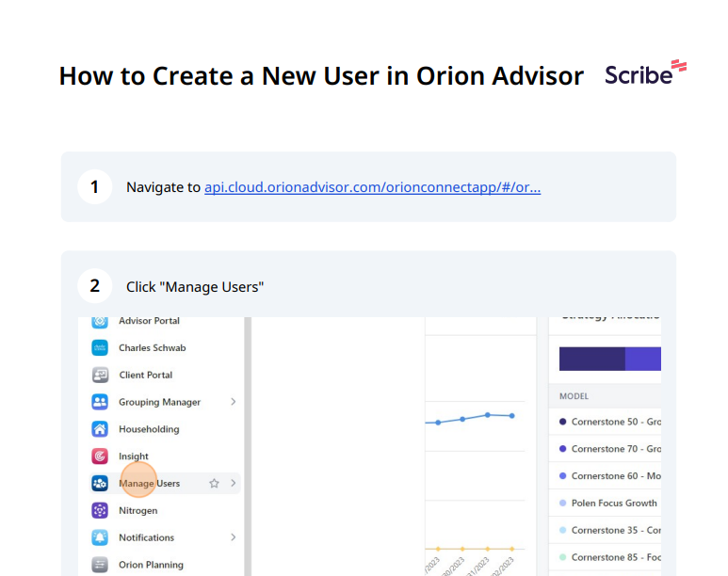Click the lighter purple allocation bar segment
Screen dimensions: 728x576
(x=643, y=359)
